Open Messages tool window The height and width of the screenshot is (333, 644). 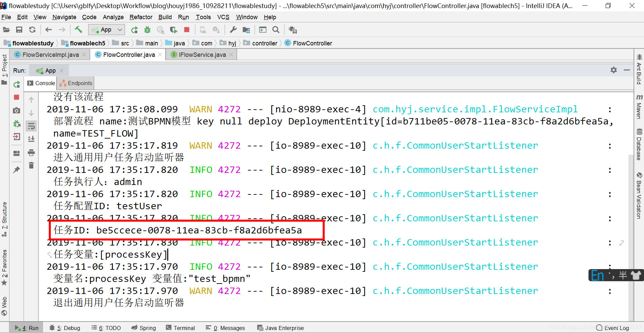[x=225, y=328]
